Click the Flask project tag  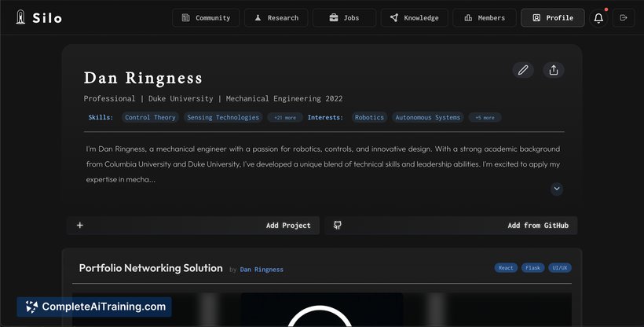pyautogui.click(x=532, y=268)
